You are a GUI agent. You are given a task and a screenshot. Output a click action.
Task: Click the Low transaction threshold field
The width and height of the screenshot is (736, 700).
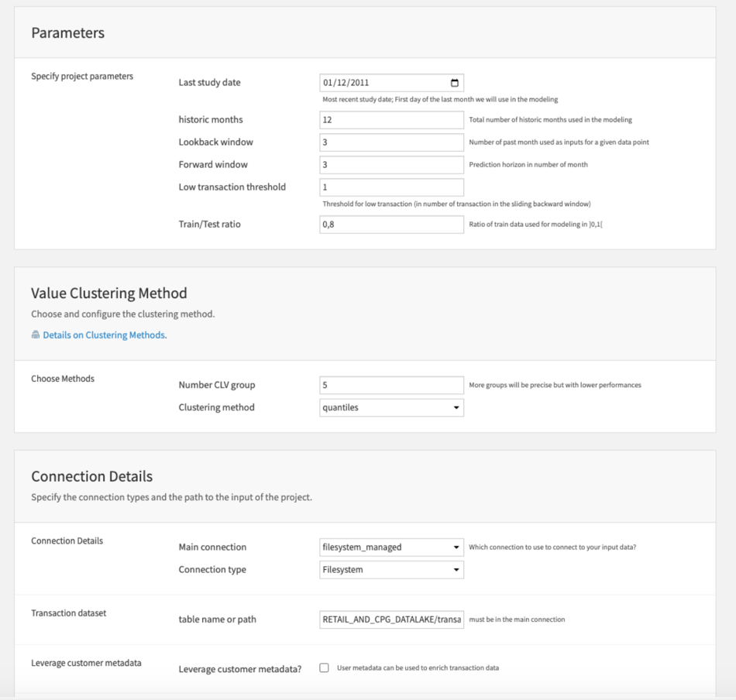click(391, 187)
